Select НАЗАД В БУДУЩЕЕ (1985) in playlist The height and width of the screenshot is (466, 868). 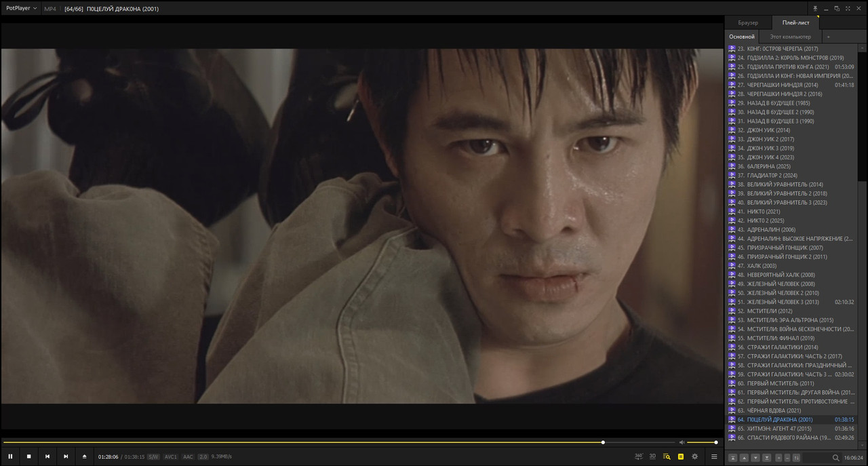click(x=791, y=103)
